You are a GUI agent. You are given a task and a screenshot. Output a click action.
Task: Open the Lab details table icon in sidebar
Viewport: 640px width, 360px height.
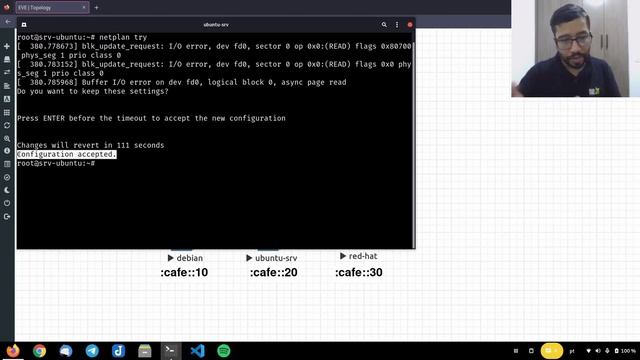click(x=7, y=164)
